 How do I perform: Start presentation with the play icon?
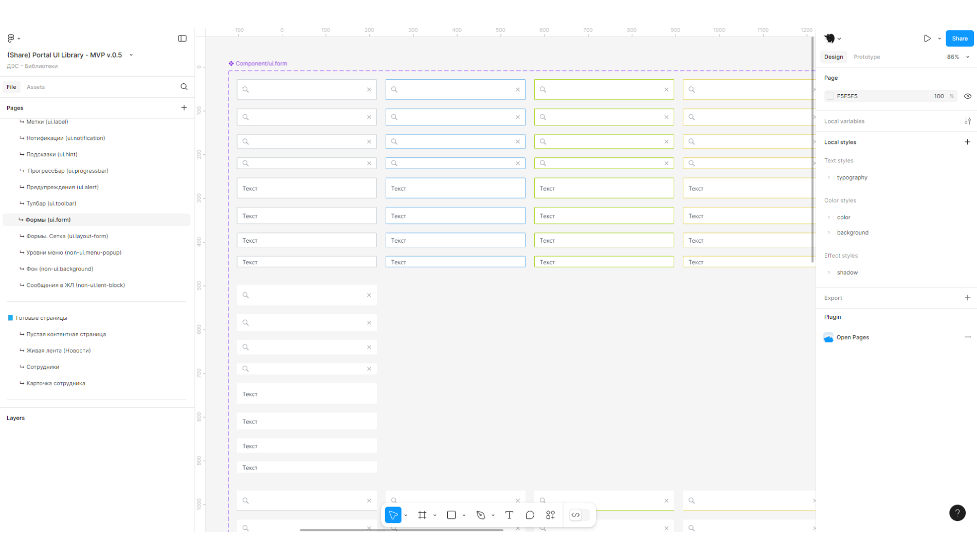(927, 38)
